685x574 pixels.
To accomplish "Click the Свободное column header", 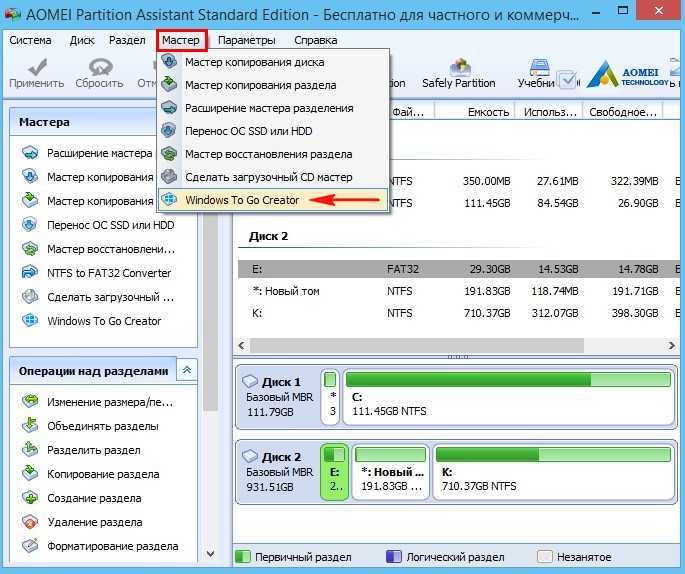I will [623, 112].
